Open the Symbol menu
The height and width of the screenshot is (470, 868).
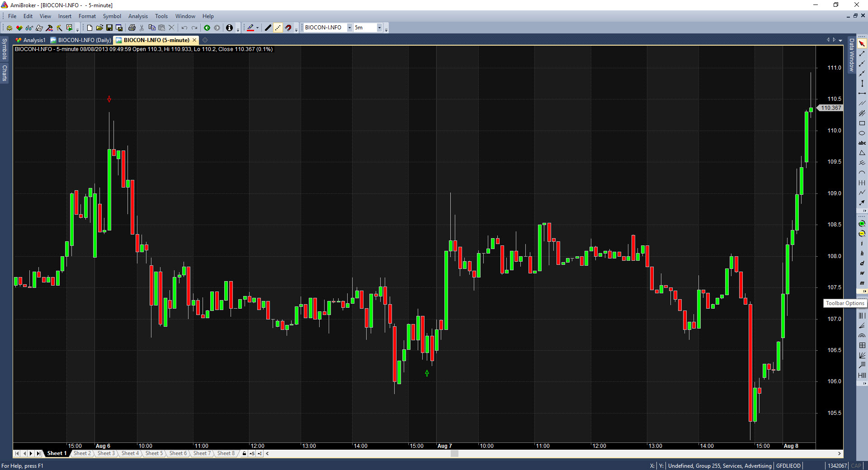112,16
